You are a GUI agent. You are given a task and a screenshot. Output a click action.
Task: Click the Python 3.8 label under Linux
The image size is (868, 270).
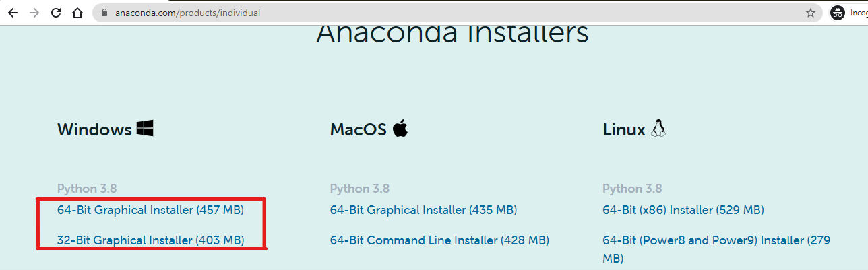[x=632, y=189]
